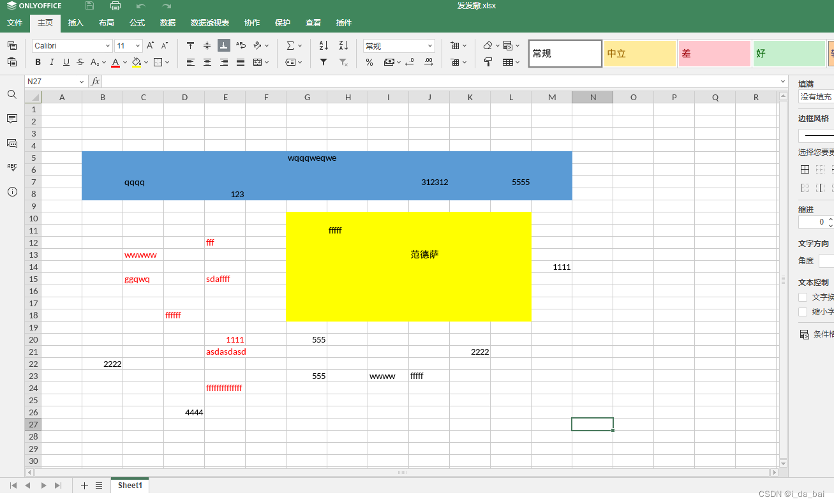Screen dimensions: 834x504
Task: Click the Save icon in title bar
Action: pos(90,6)
